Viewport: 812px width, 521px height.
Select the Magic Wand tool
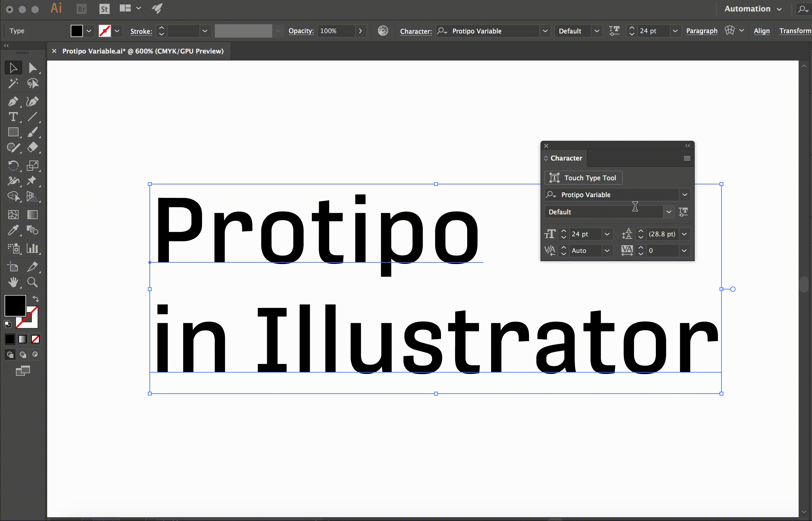pyautogui.click(x=13, y=83)
